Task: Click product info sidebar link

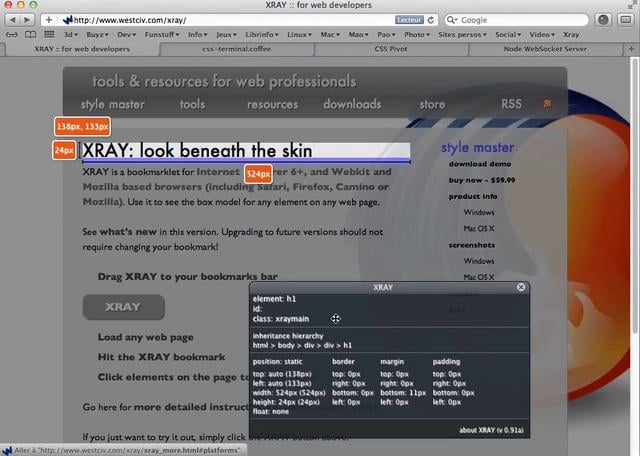Action: 473,196
